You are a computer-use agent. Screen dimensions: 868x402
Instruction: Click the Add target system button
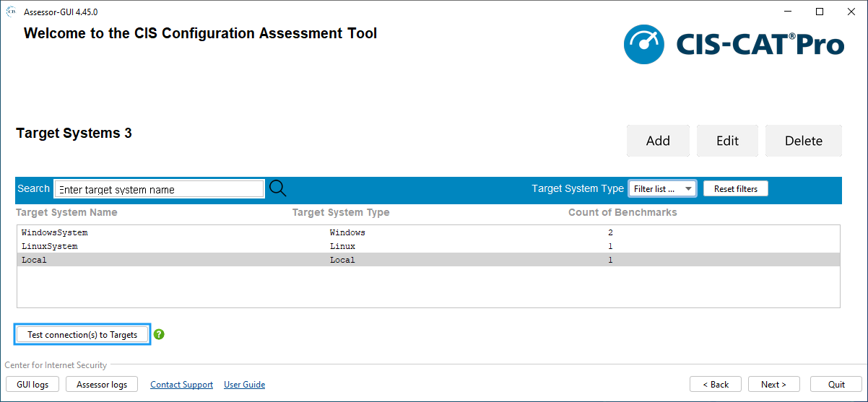tap(658, 141)
